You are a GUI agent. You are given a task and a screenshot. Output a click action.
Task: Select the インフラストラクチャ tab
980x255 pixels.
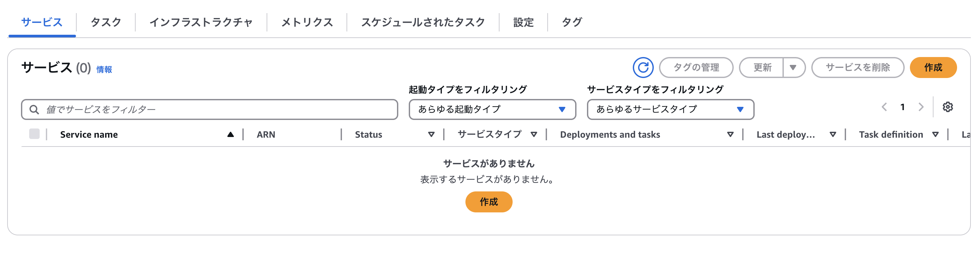201,23
